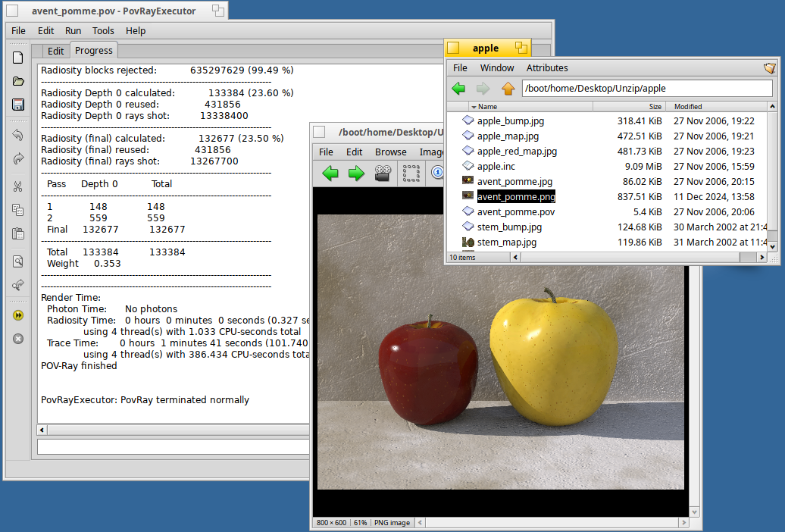Sort files by Size column header
Image resolution: width=785 pixels, height=532 pixels.
click(630, 107)
